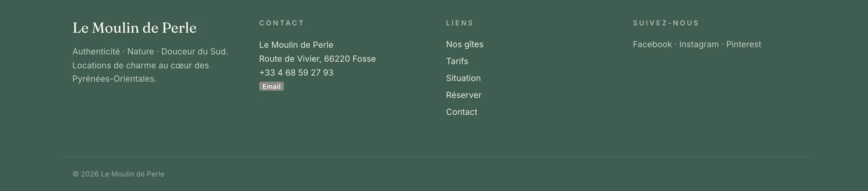Click the Route de Vivier address line
Viewport: 868px width, 191px height.
pyautogui.click(x=317, y=59)
